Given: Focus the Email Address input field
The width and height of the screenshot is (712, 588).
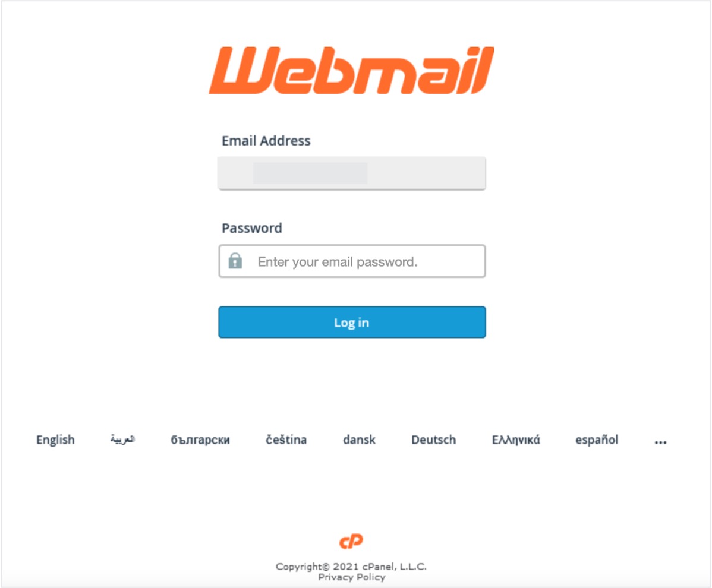Looking at the screenshot, I should [352, 173].
